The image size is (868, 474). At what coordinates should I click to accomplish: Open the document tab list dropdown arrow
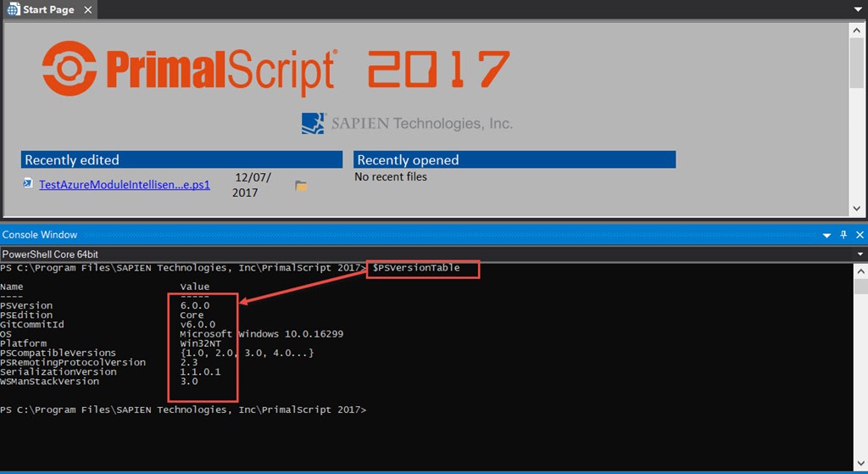tap(859, 9)
